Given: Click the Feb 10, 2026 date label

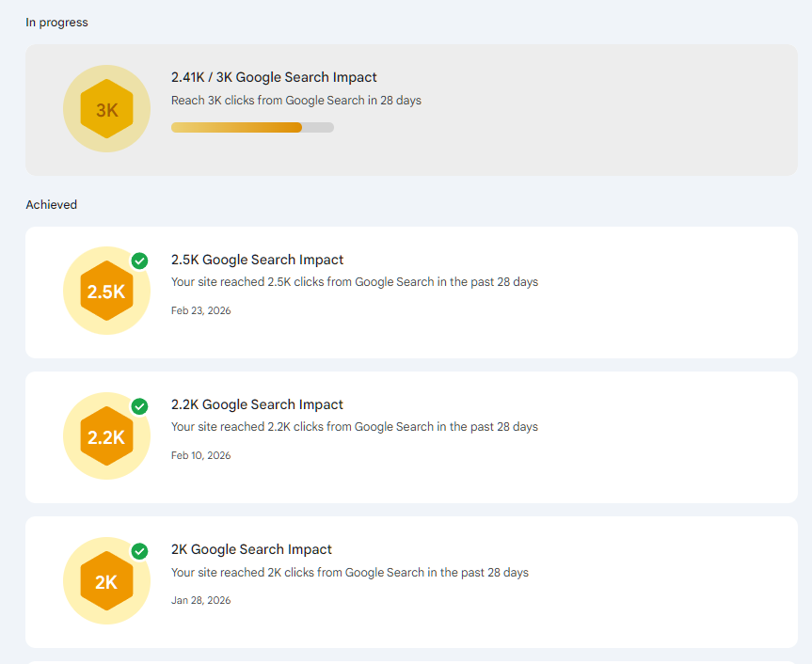Looking at the screenshot, I should [200, 455].
